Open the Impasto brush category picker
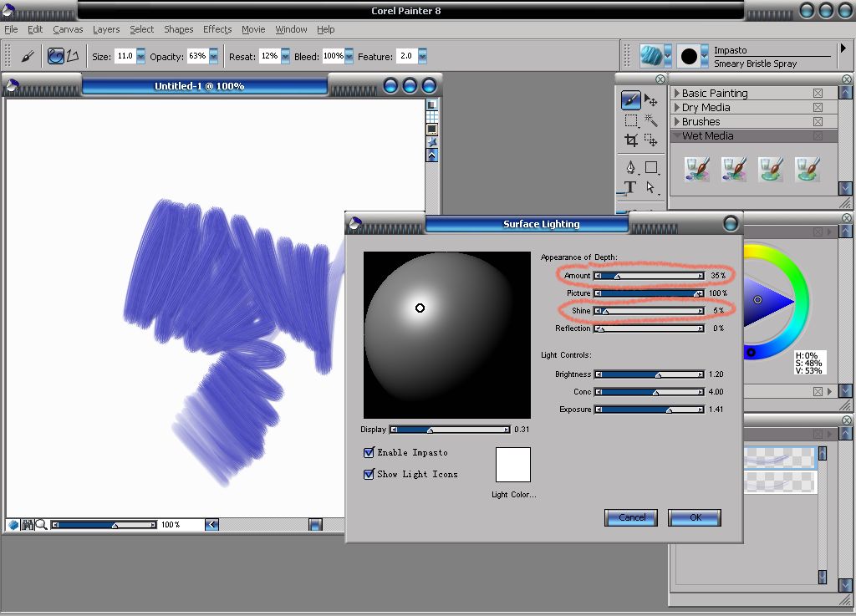856x616 pixels. [x=655, y=56]
